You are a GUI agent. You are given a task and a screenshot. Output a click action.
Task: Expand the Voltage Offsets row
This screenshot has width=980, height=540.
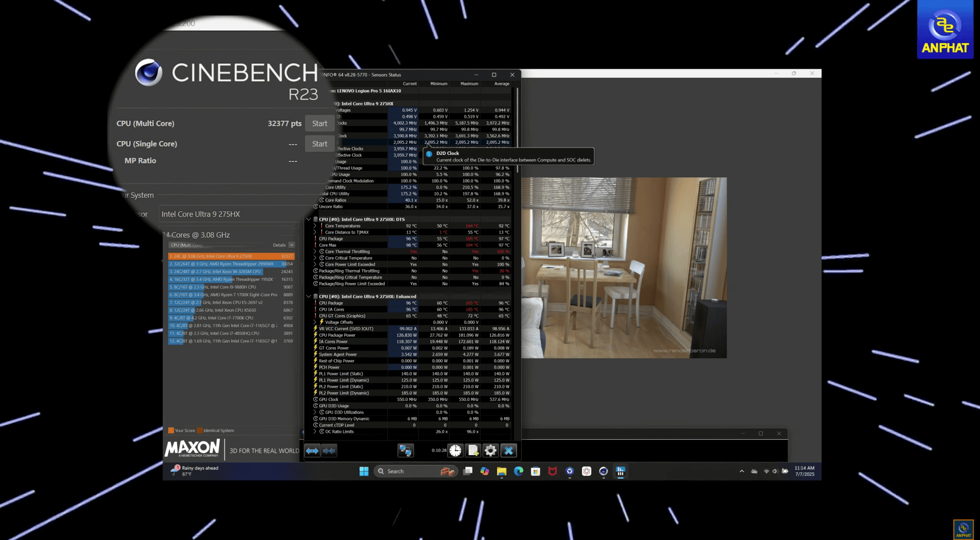tap(315, 322)
